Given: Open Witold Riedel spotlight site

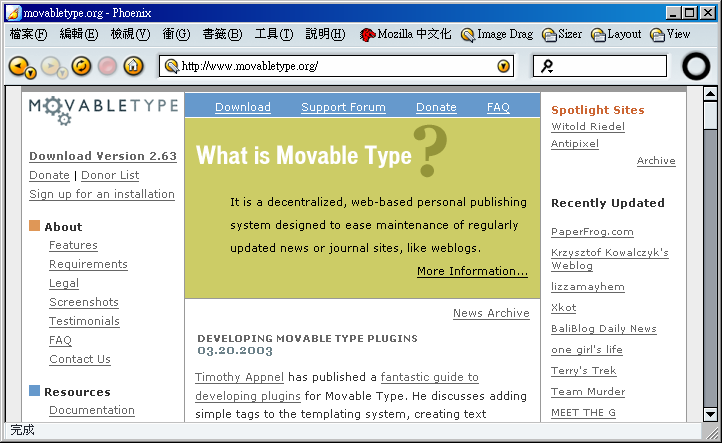Looking at the screenshot, I should click(588, 127).
